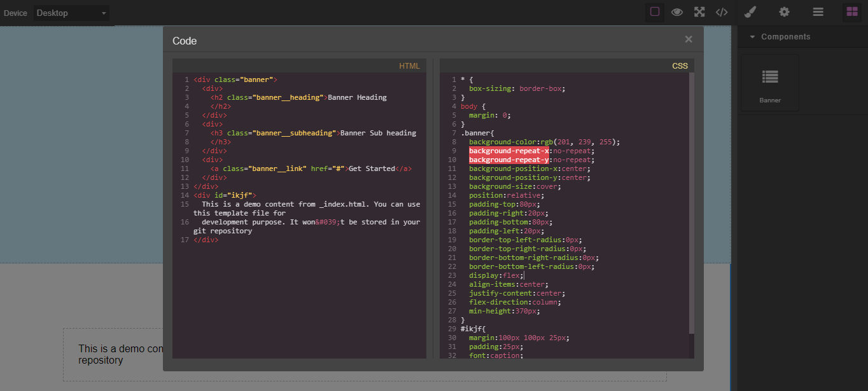868x391 pixels.
Task: Click the display:flex CSS line
Action: (x=496, y=276)
